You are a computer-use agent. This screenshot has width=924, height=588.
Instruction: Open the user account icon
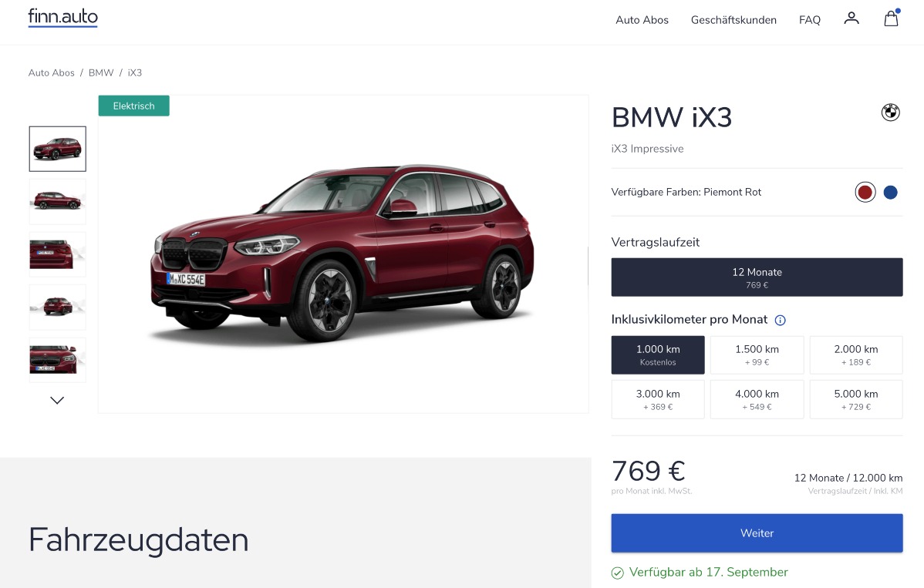coord(851,18)
